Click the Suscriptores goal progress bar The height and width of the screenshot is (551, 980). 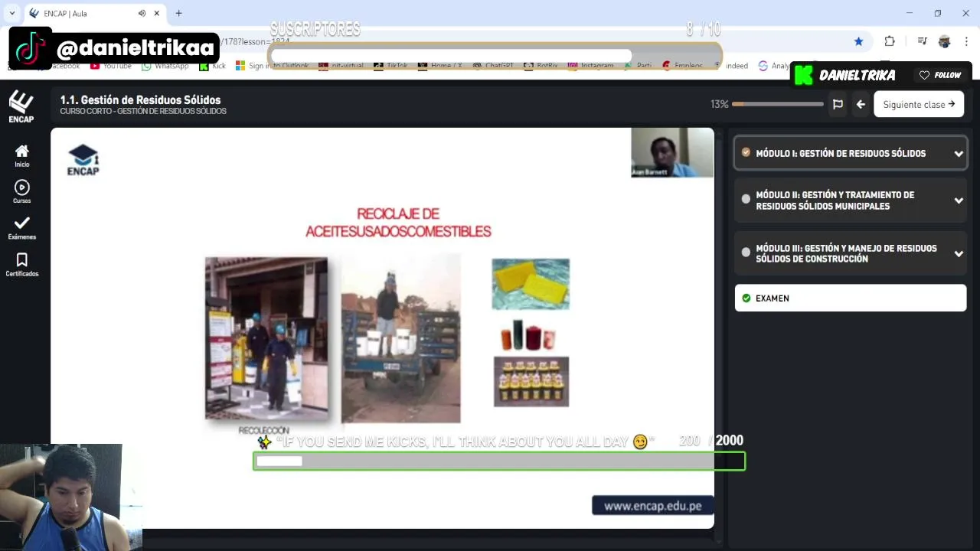click(495, 56)
